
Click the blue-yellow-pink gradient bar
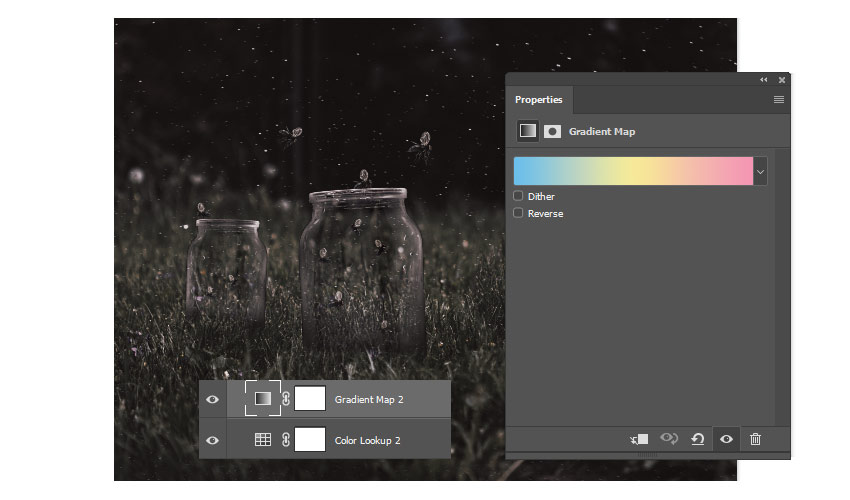(633, 171)
